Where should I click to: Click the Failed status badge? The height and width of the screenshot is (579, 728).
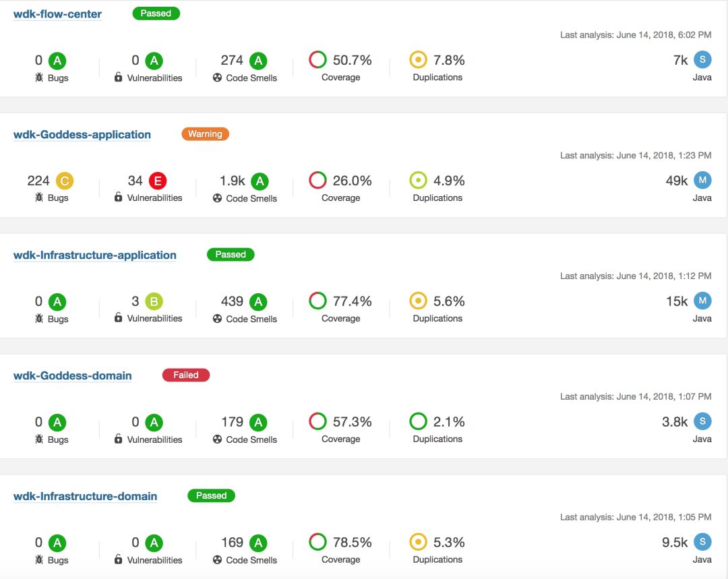tap(186, 375)
